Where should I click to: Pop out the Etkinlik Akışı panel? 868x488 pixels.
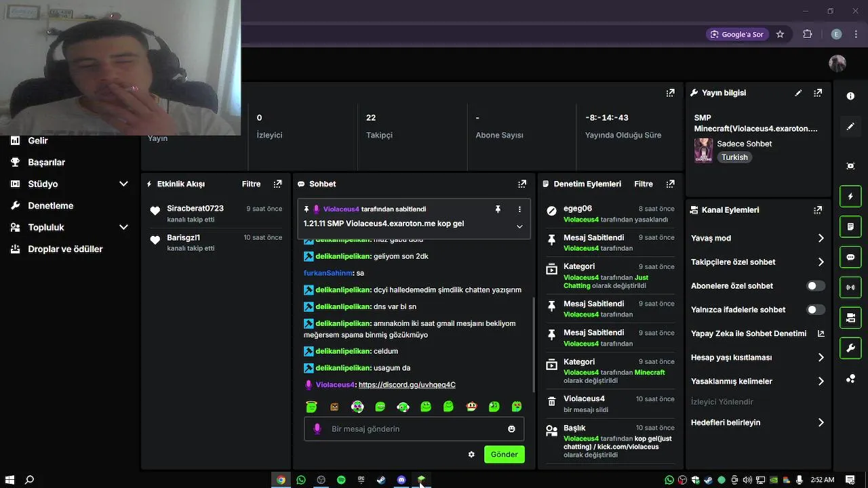tap(277, 184)
